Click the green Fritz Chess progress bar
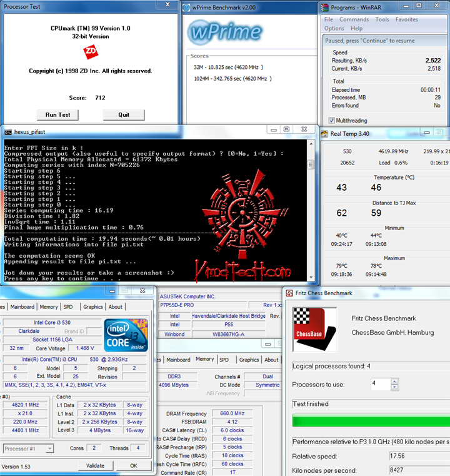Screen dimensions: 450x476 371,422
